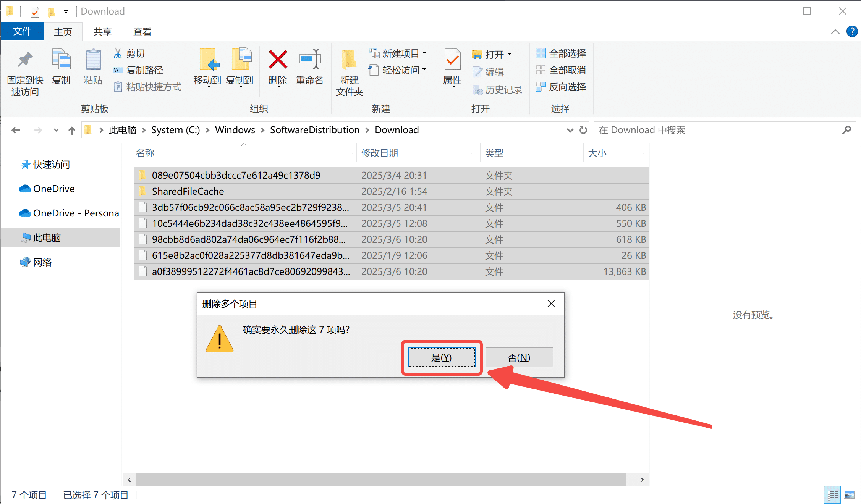Create New folder (新建文件夹)
The width and height of the screenshot is (861, 504).
tap(349, 73)
